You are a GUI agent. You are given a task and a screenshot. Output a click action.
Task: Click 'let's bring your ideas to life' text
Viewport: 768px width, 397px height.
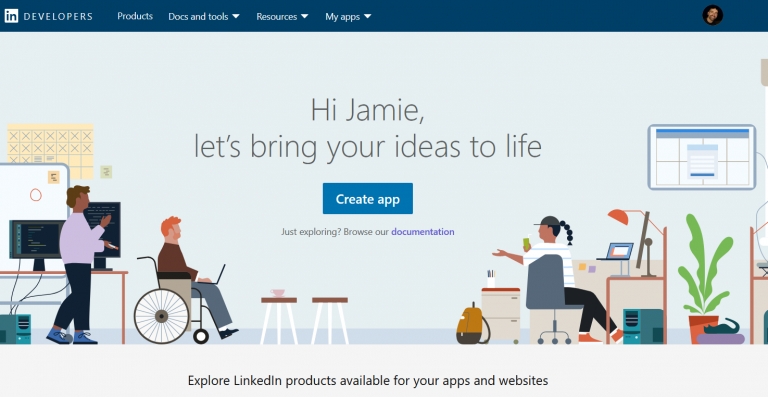(367, 146)
